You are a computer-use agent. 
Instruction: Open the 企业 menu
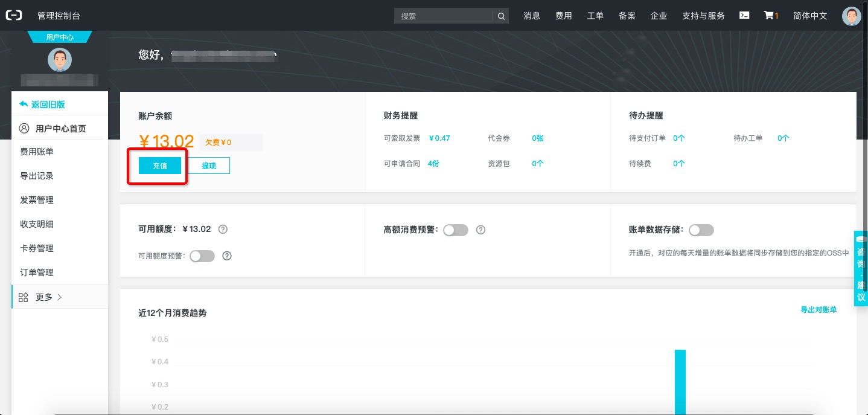(x=659, y=16)
